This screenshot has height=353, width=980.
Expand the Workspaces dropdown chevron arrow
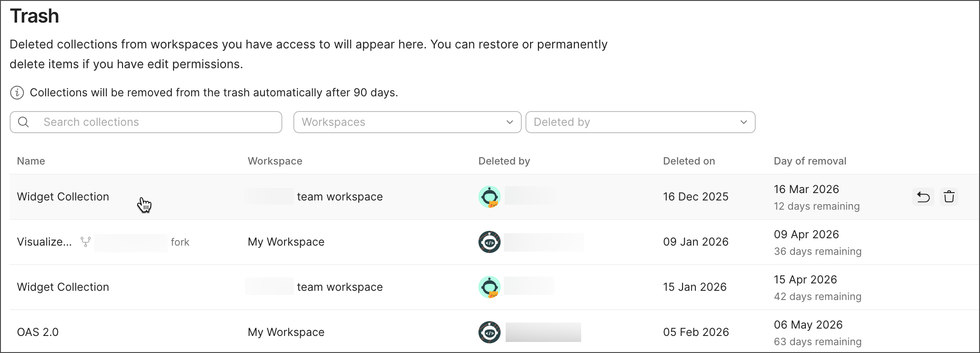click(x=510, y=122)
